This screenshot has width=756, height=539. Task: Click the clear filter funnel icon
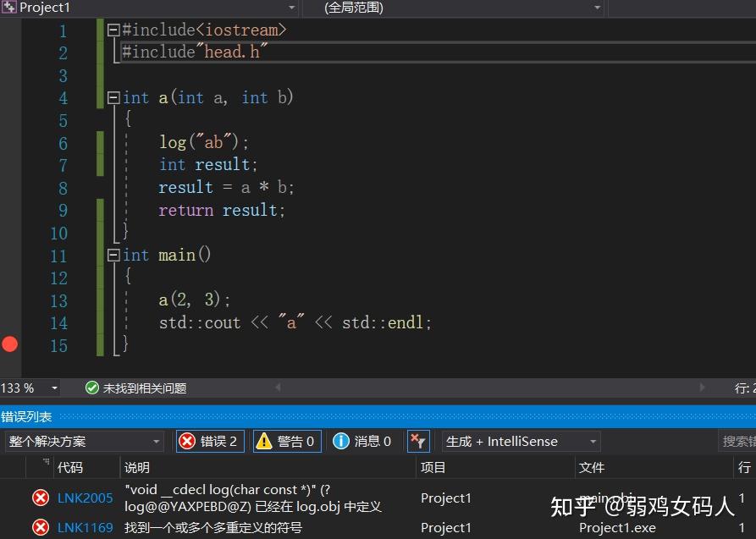(418, 441)
